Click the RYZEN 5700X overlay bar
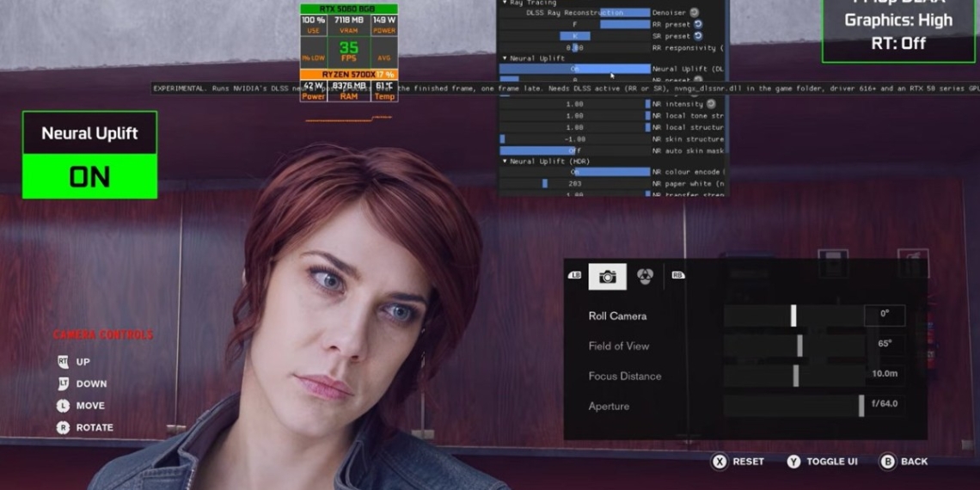The image size is (980, 490). click(x=349, y=75)
